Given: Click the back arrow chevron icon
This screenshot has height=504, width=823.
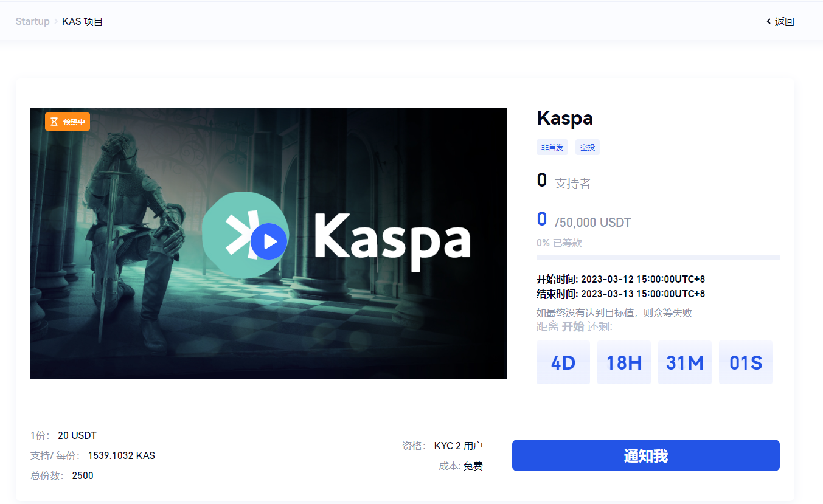Looking at the screenshot, I should (x=769, y=22).
